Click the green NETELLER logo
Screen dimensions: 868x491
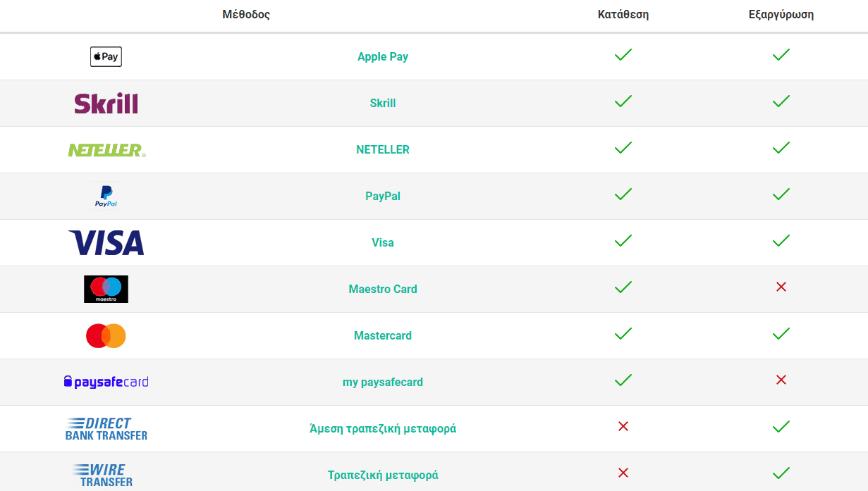point(106,150)
